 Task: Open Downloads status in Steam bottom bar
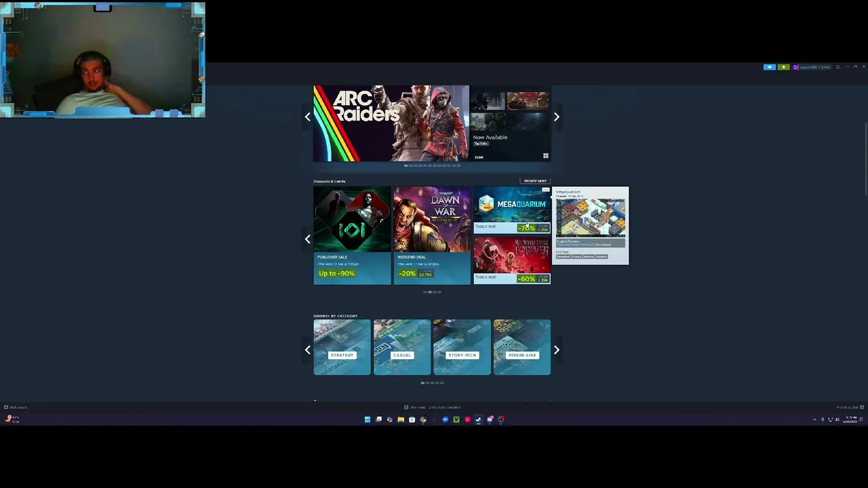(432, 407)
